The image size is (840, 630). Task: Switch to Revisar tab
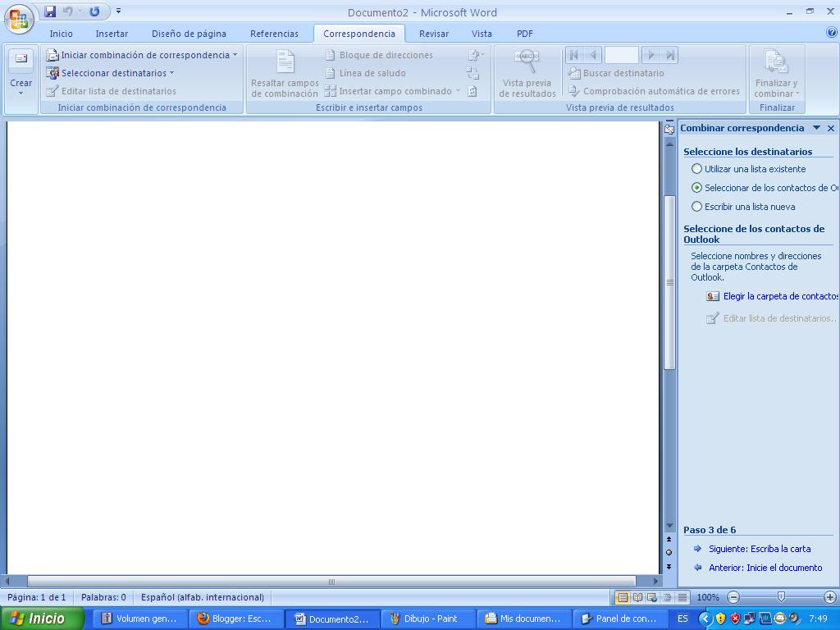click(433, 34)
